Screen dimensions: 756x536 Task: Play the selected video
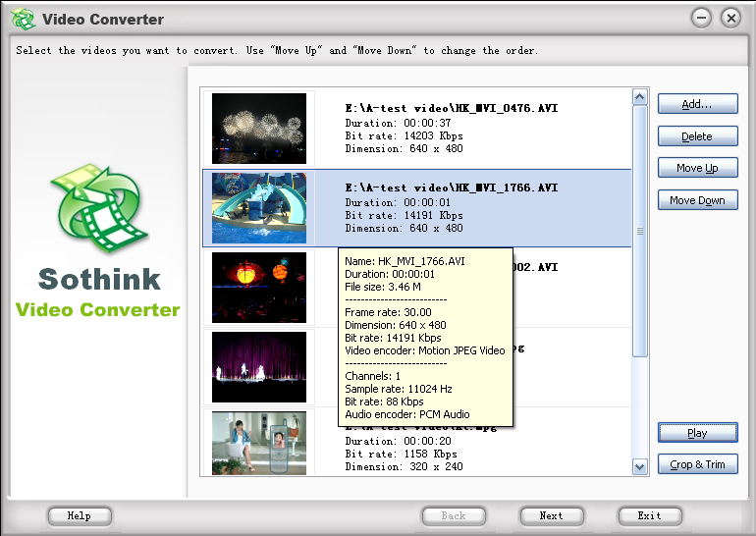pyautogui.click(x=698, y=433)
